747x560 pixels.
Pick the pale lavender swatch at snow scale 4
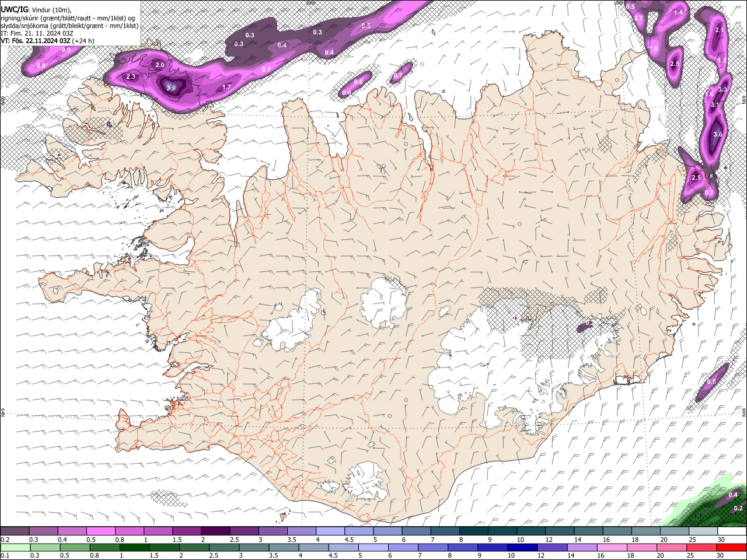(330, 531)
